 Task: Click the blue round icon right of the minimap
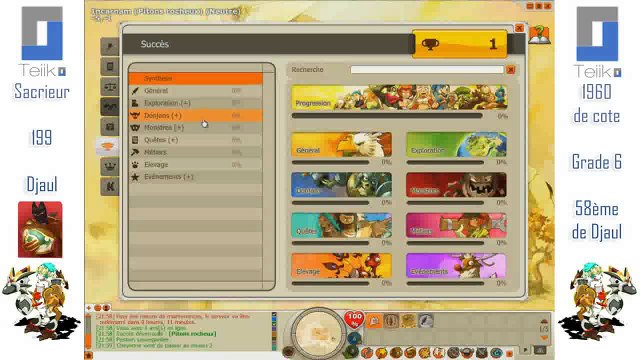point(354,338)
